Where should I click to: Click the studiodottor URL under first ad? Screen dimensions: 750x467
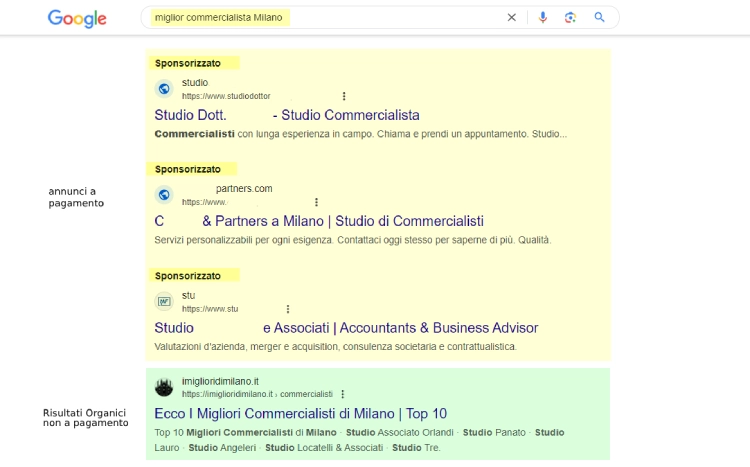click(x=225, y=96)
